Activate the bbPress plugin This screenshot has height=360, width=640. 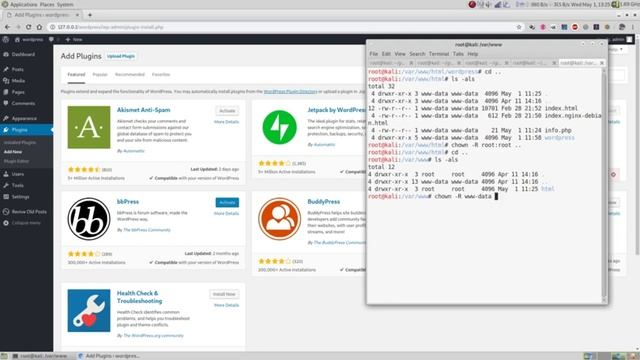coord(227,202)
